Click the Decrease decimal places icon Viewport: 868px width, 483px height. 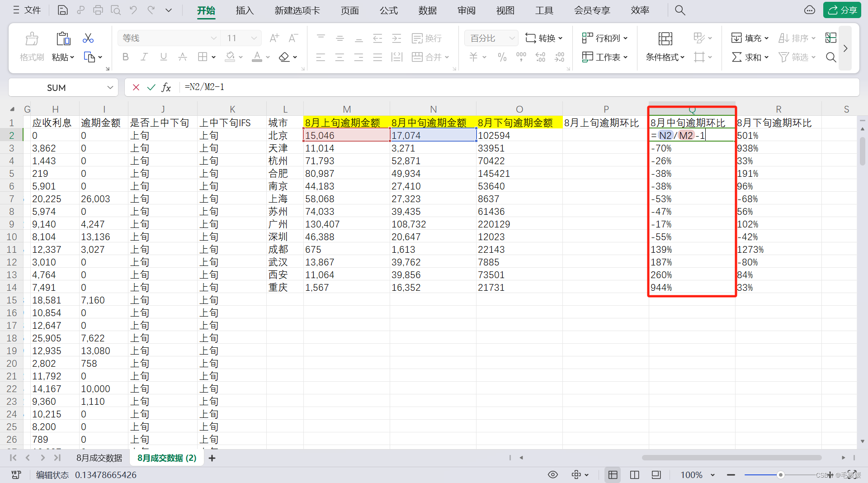[x=560, y=57]
